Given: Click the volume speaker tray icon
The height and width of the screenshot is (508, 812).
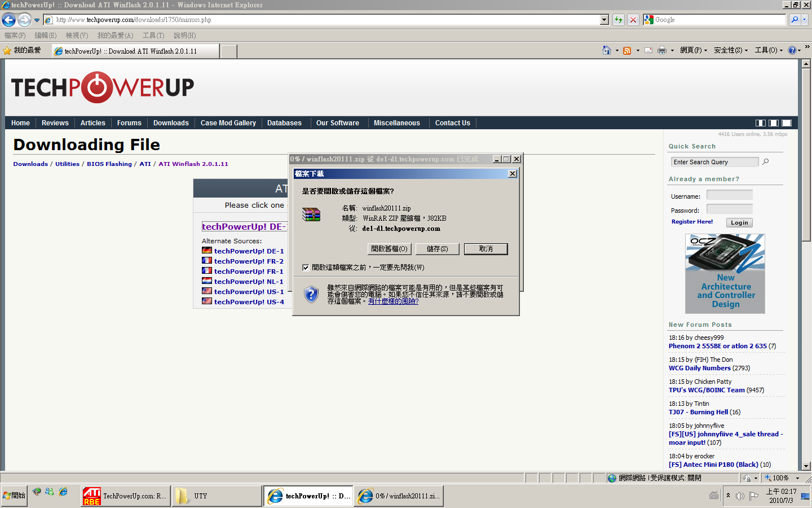Looking at the screenshot, I should pyautogui.click(x=740, y=496).
